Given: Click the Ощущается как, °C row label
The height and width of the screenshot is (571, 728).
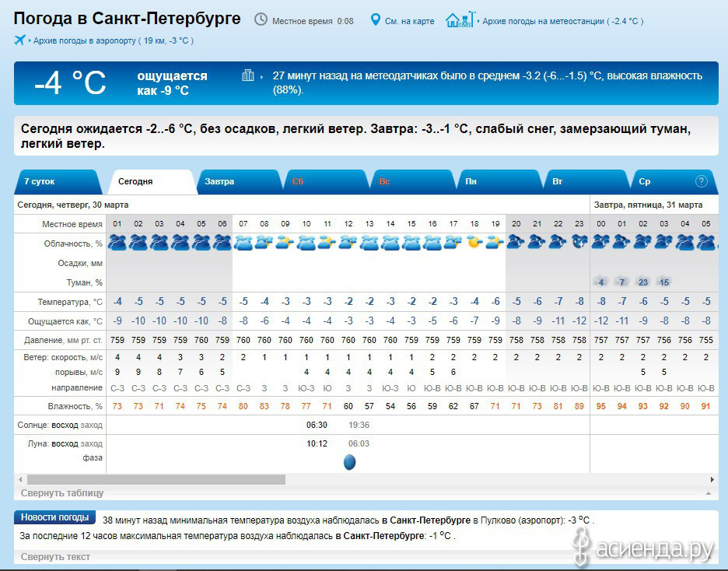Looking at the screenshot, I should pos(65,321).
